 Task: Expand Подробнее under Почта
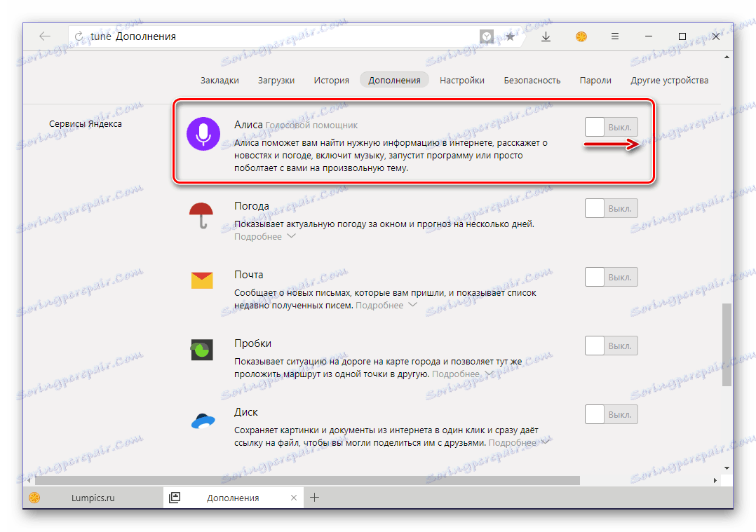386,306
